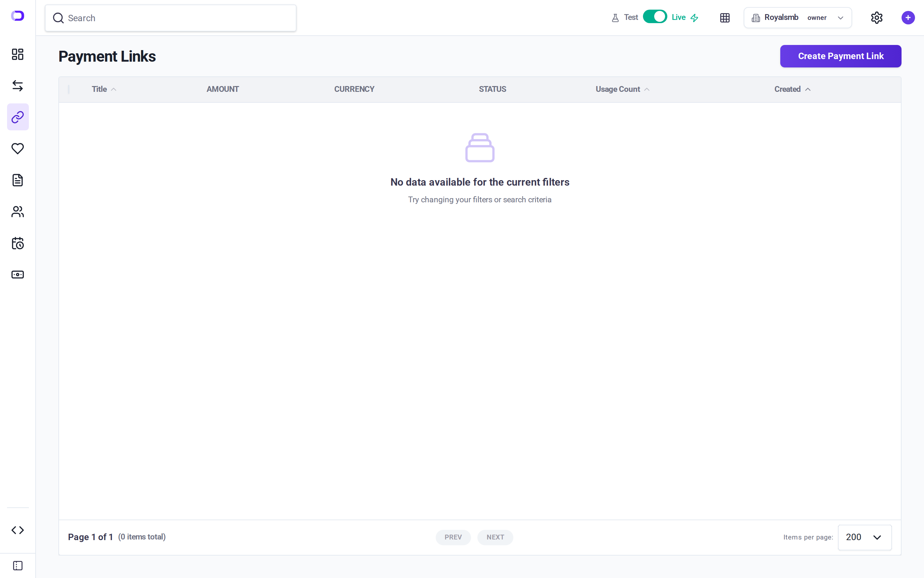Click the app logo in the sidebar
This screenshot has height=578, width=924.
pyautogui.click(x=18, y=16)
